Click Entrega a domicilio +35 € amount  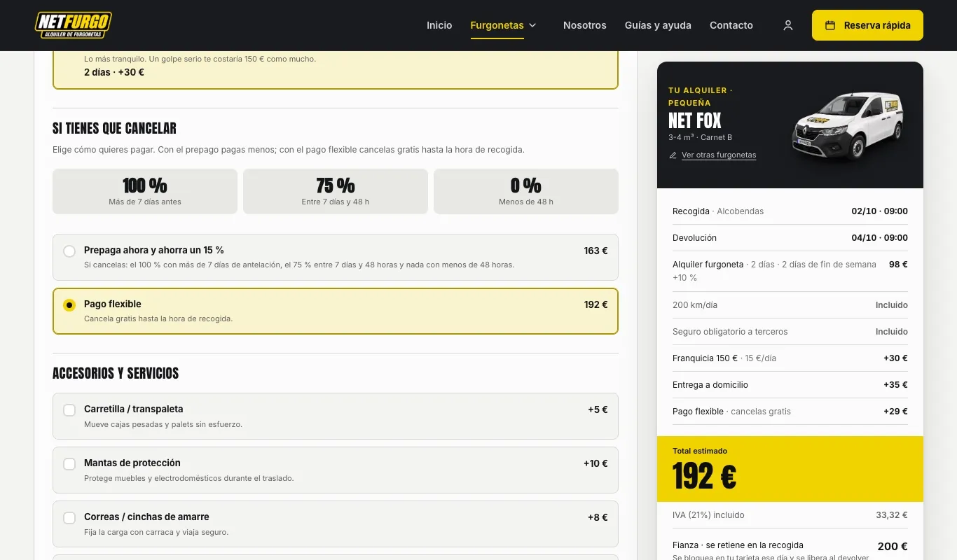click(895, 385)
